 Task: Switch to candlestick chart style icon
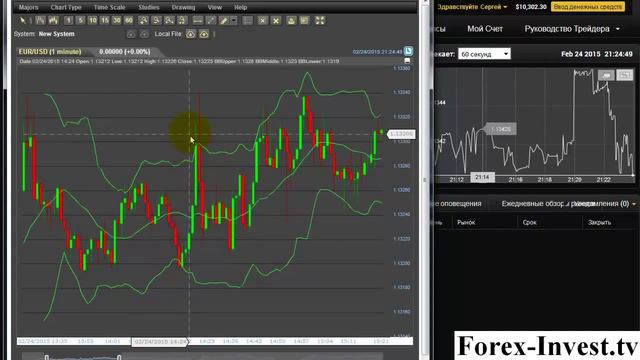[53, 20]
